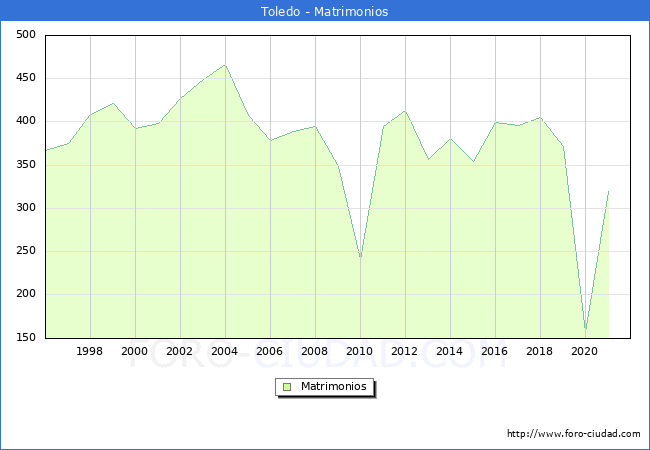Click the y-axis label 450

(26, 77)
